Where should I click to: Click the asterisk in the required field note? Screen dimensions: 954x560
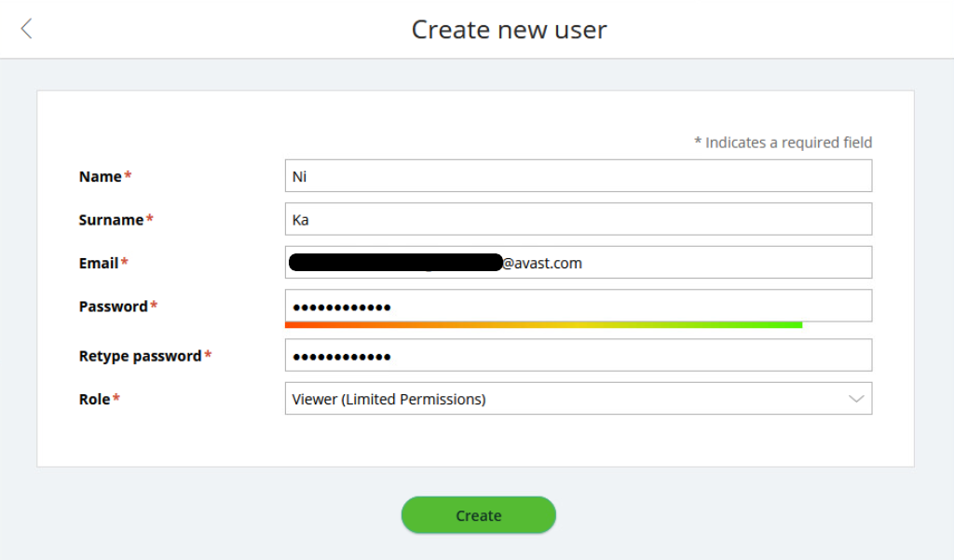(697, 139)
